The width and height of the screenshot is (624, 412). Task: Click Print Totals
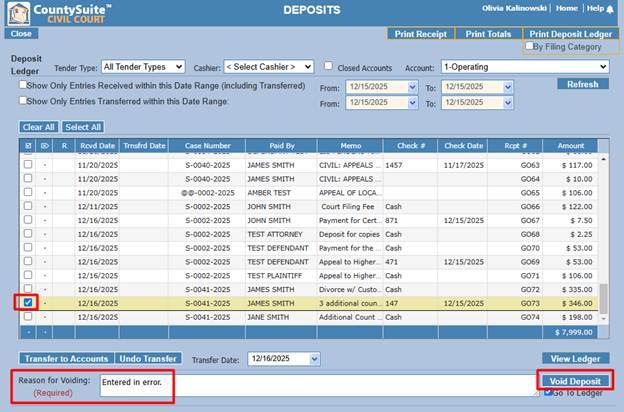[488, 34]
